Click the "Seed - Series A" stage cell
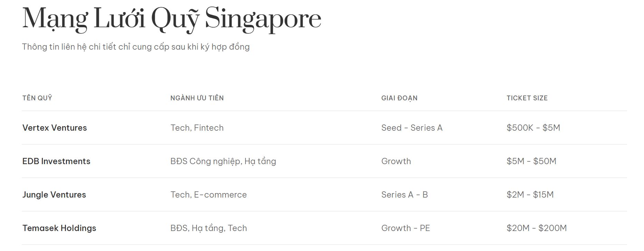Viewport: 644px width, 251px height. [x=412, y=128]
